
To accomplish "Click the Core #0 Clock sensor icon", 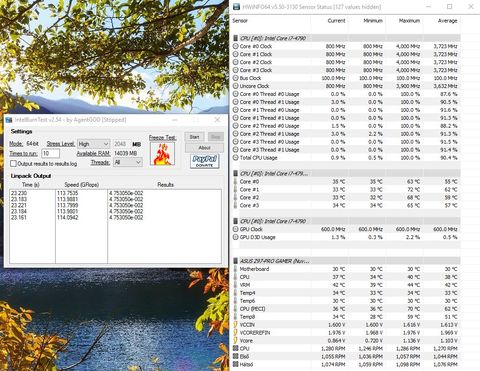I will pyautogui.click(x=235, y=46).
